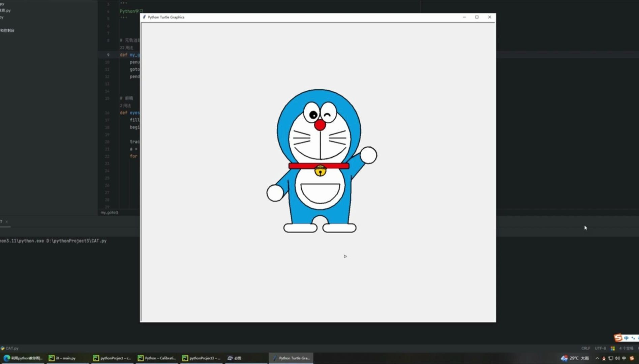639x364 pixels.
Task: Switch to Python – Calibrati... taskbar window
Action: coord(157,358)
